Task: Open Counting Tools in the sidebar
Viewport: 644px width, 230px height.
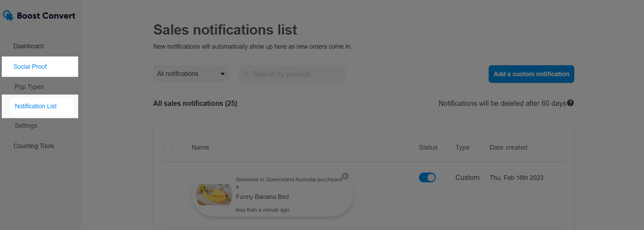Action: (34, 146)
